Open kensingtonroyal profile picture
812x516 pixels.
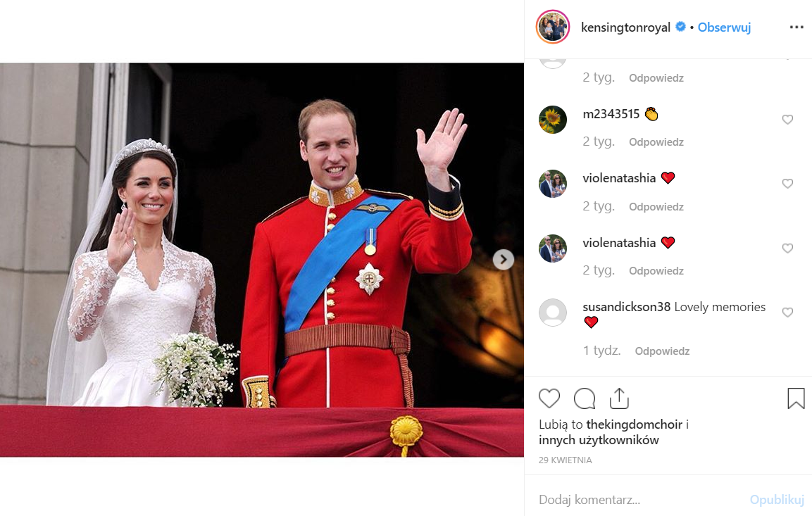[553, 27]
